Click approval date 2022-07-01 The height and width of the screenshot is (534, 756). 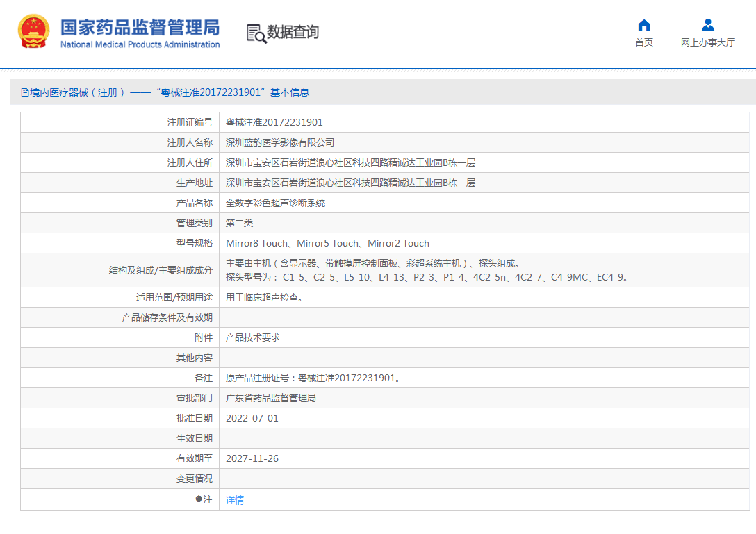252,418
